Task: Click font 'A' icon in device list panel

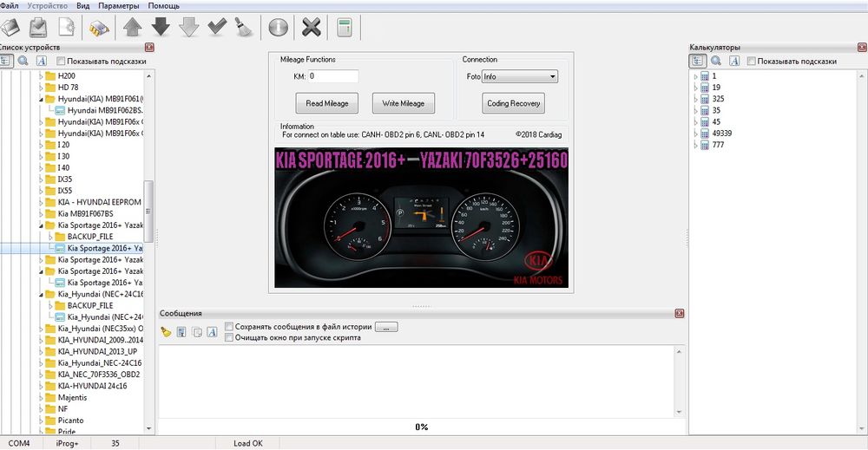Action: pyautogui.click(x=41, y=61)
